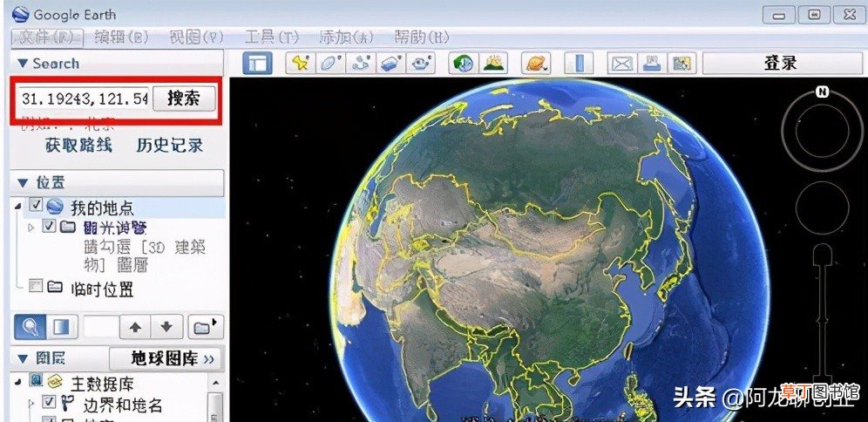
Task: Click the Google Earth logo in the title bar
Action: (20, 13)
